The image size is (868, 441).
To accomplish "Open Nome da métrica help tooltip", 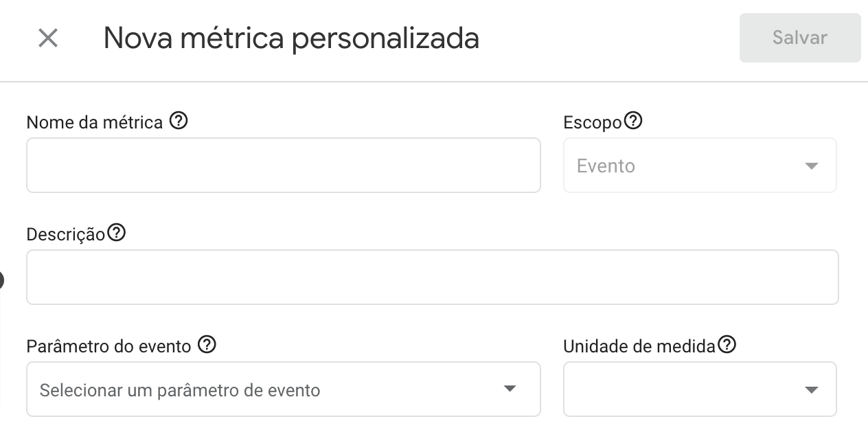I will pos(179,121).
